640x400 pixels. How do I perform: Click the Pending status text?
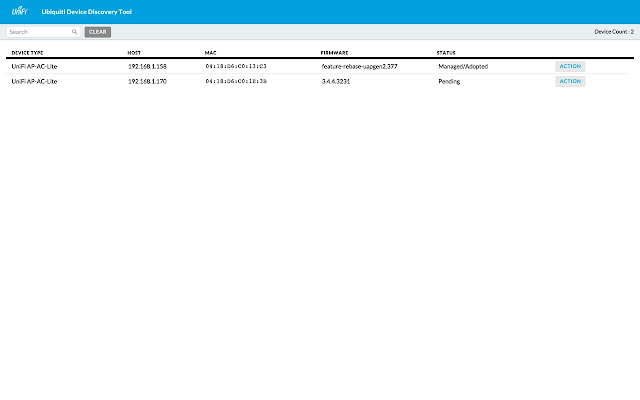pos(449,81)
